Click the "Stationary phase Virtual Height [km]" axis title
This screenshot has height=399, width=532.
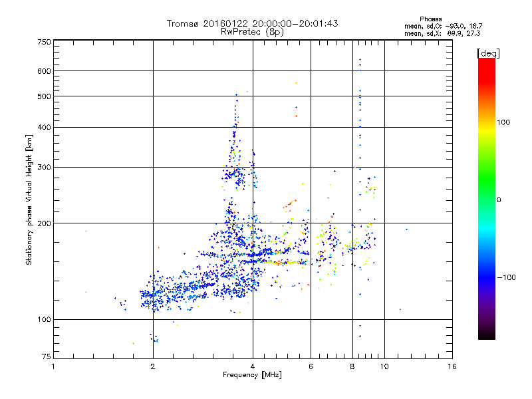(29, 199)
